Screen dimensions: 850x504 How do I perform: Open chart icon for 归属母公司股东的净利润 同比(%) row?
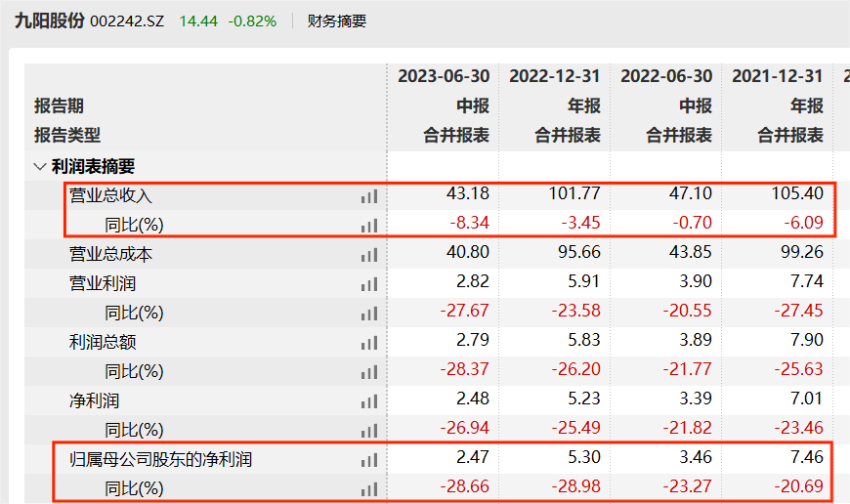(x=369, y=488)
